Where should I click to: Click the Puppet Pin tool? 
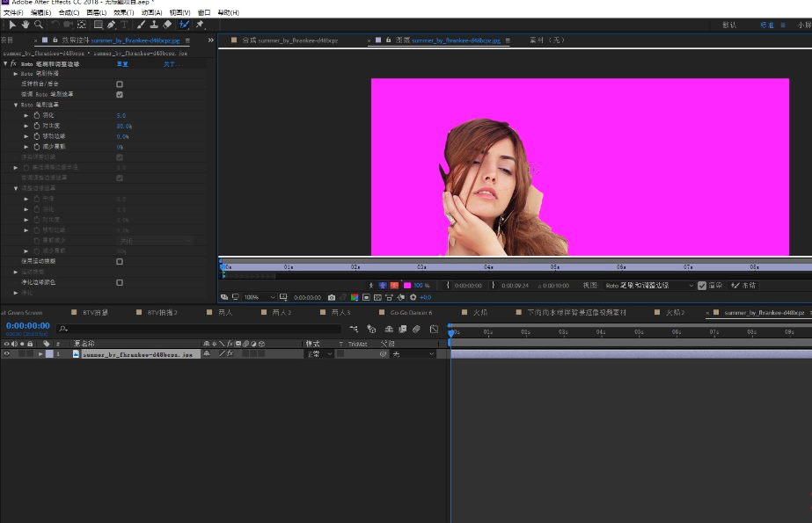point(200,25)
